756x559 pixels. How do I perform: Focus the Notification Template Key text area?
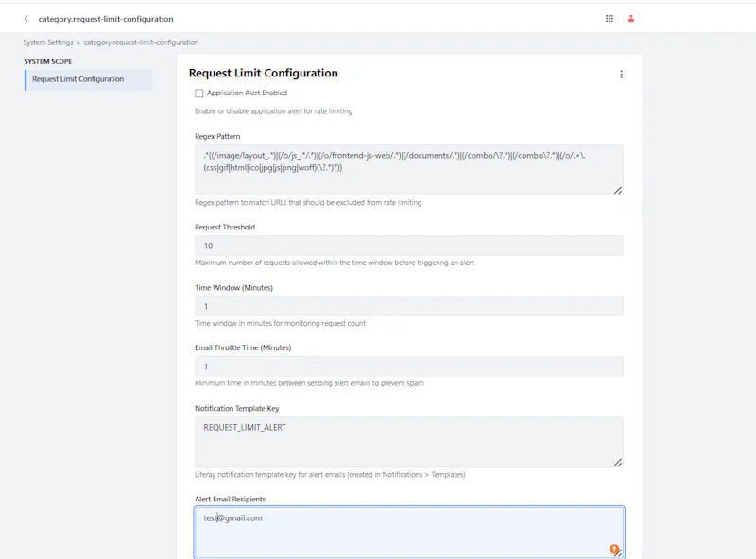(409, 442)
